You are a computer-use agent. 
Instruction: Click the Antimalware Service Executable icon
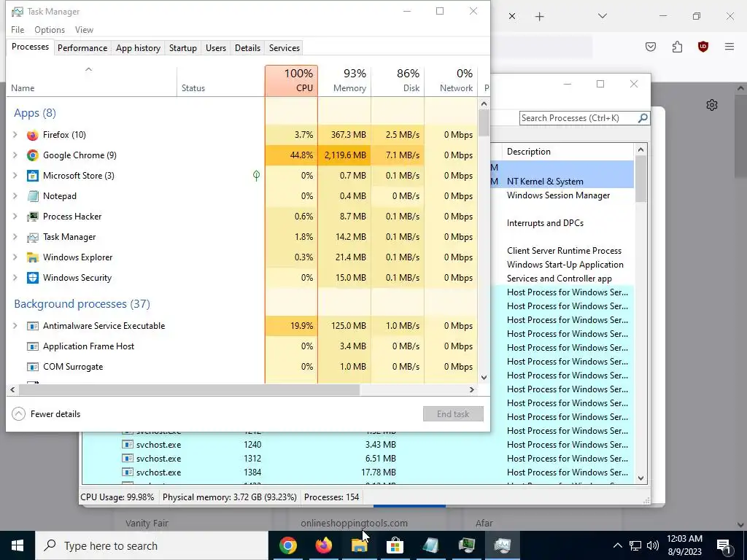32,326
